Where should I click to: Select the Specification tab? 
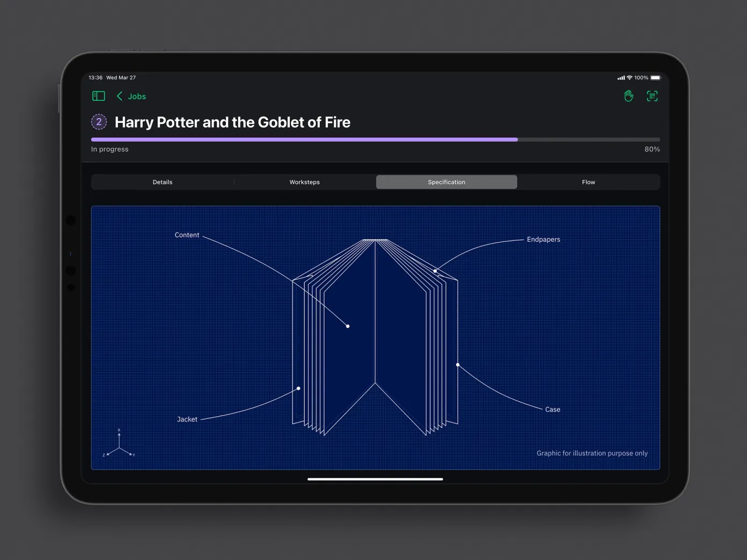[x=446, y=182]
